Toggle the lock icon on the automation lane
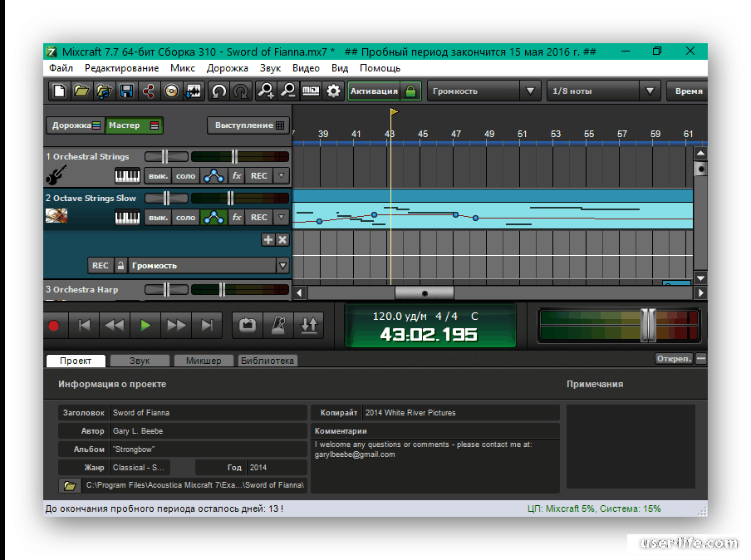Image resolution: width=751 pixels, height=560 pixels. (120, 265)
